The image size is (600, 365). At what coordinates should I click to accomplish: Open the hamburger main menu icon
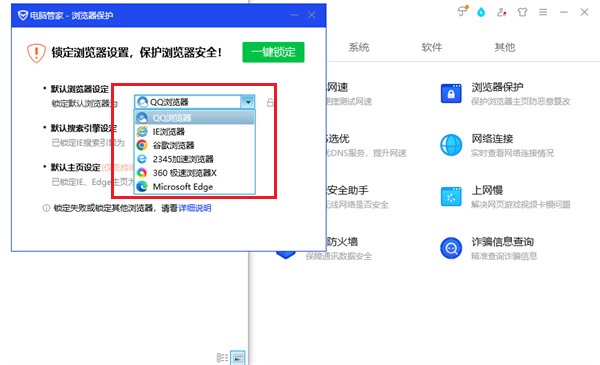pos(543,12)
